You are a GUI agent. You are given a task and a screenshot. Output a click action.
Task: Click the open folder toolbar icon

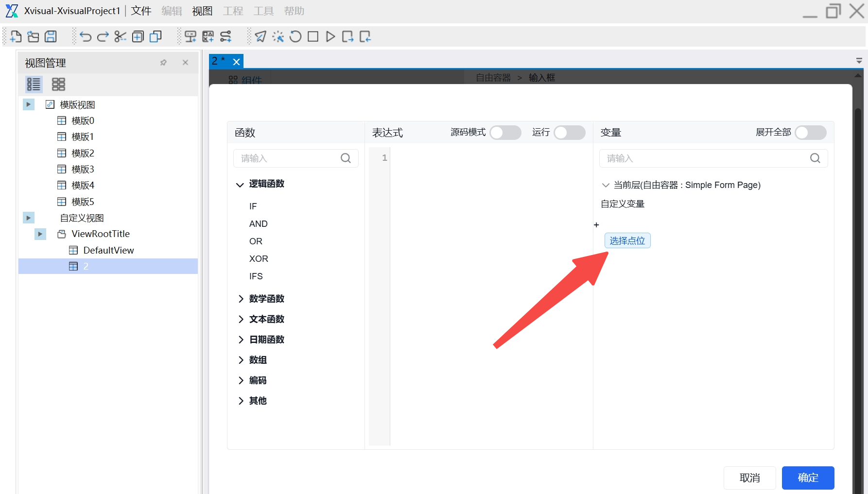pos(33,36)
